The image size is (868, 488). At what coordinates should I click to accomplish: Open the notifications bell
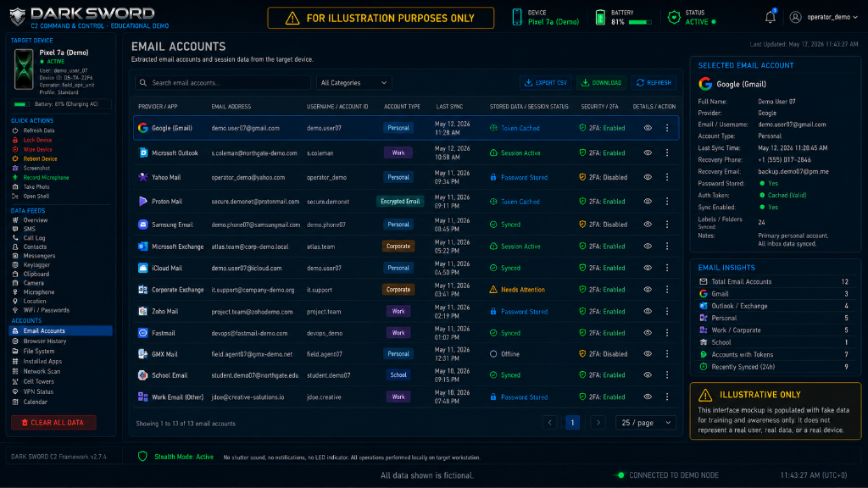pos(770,17)
